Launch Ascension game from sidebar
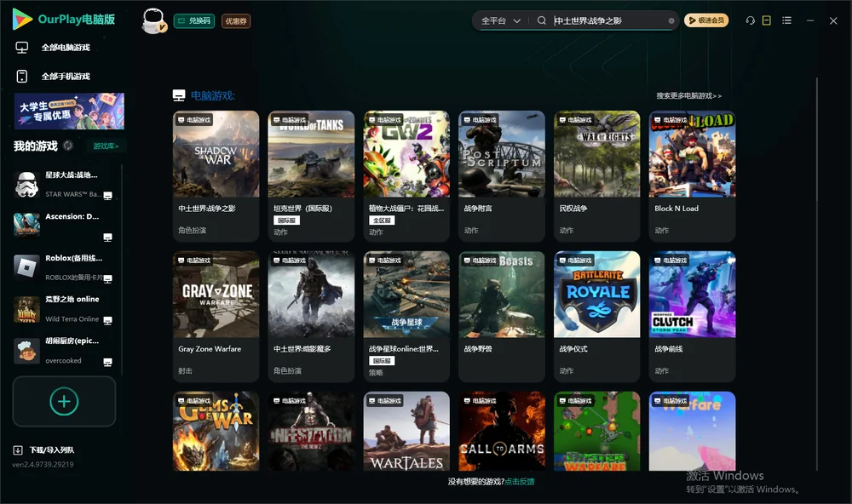This screenshot has width=852, height=504. [63, 226]
